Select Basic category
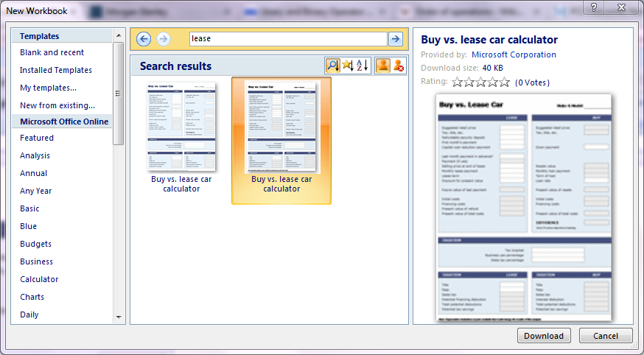Image resolution: width=644 pixels, height=355 pixels. (x=29, y=208)
